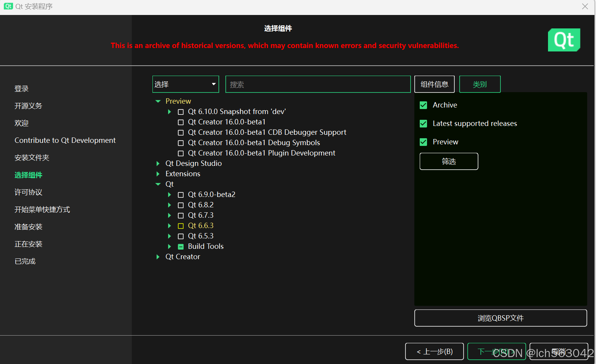This screenshot has height=364, width=596.
Task: Check Qt Creator 16.0.0-beta1 CDB Debugger Support
Action: [181, 133]
